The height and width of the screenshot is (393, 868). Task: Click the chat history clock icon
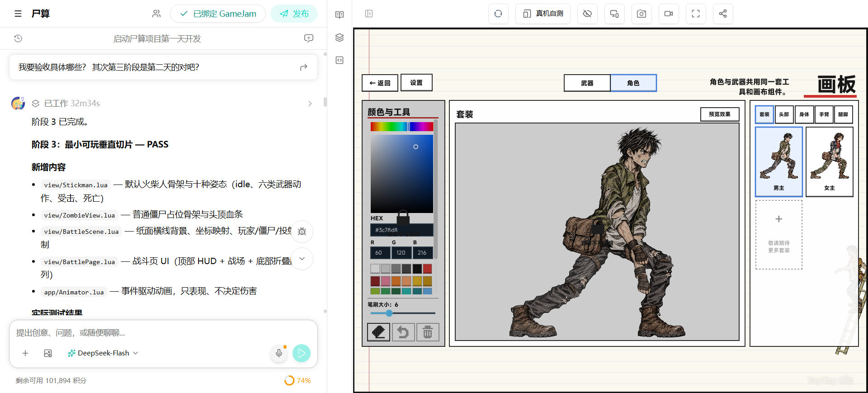pos(18,38)
